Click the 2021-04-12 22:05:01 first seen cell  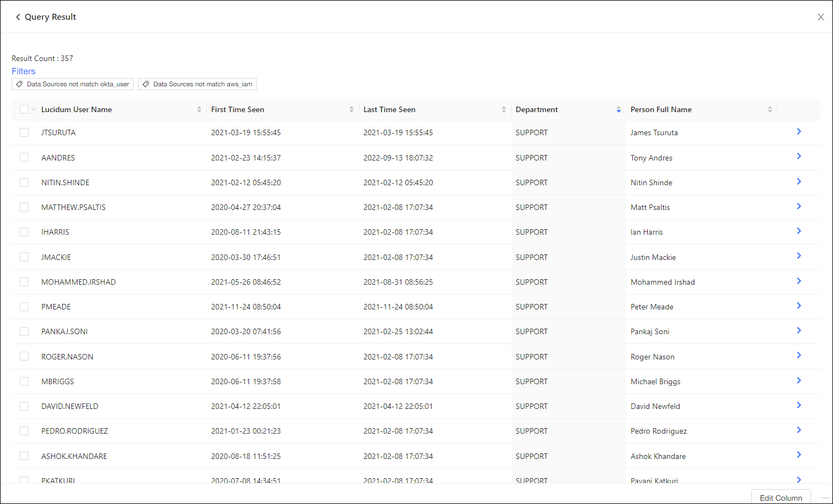(246, 406)
